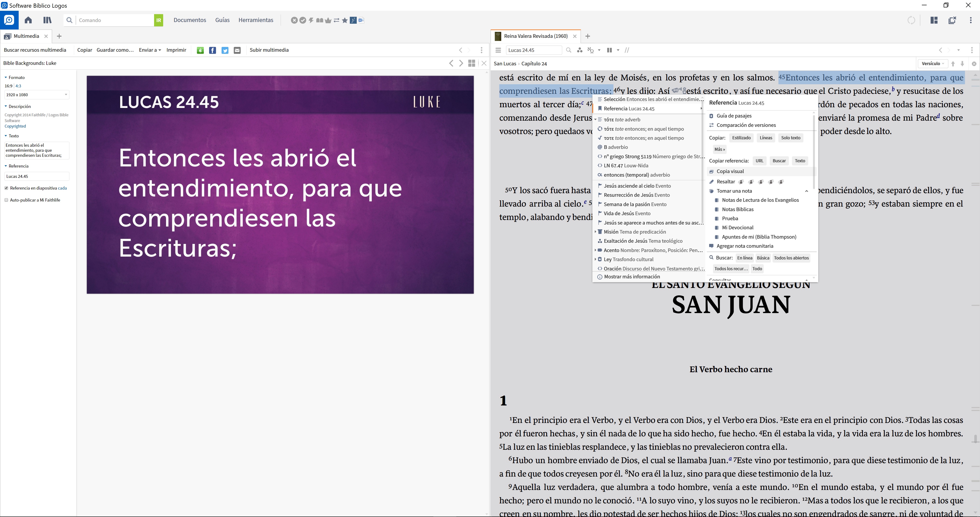
Task: Open the Copyrighted link
Action: click(15, 126)
